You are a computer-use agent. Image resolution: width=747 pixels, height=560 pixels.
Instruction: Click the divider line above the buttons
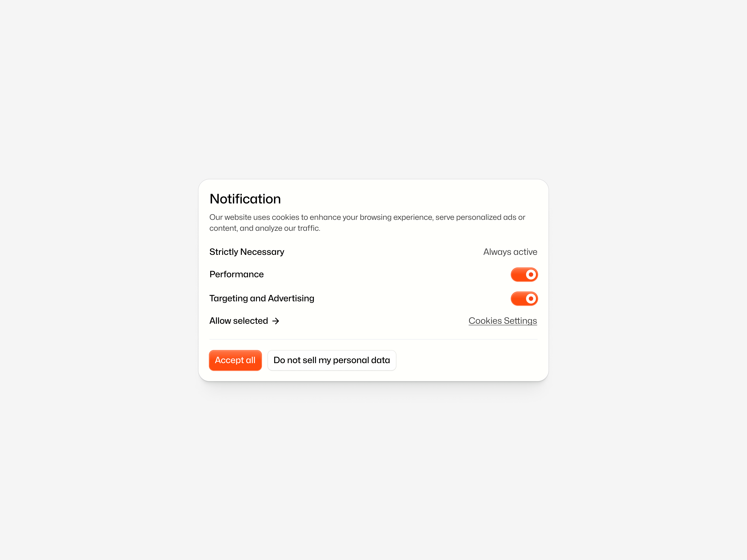(x=373, y=339)
